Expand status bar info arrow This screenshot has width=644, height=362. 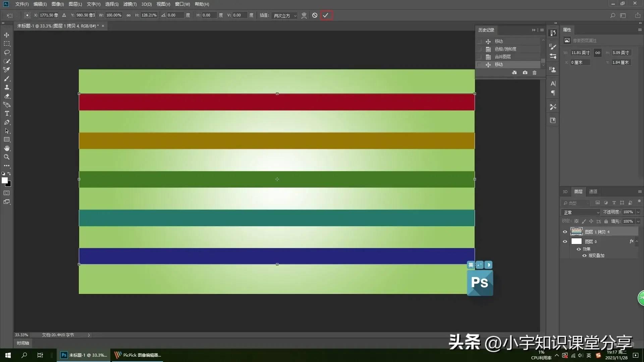pyautogui.click(x=89, y=335)
